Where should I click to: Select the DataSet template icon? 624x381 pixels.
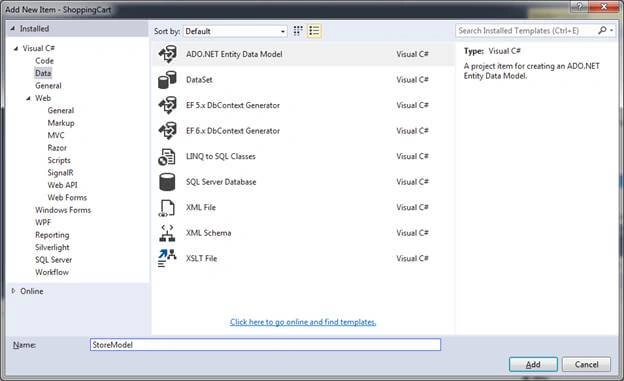(167, 80)
